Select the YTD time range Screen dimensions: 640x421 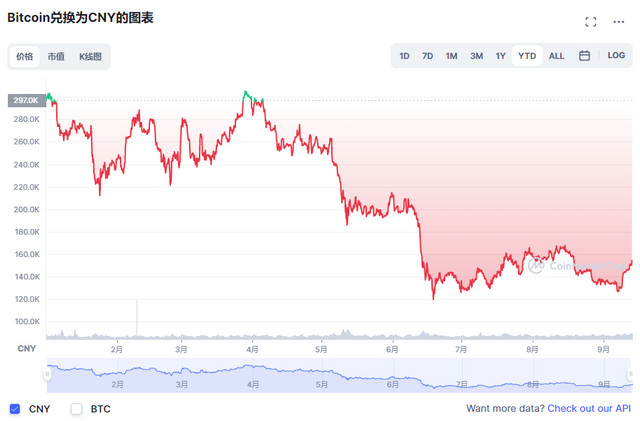[527, 56]
